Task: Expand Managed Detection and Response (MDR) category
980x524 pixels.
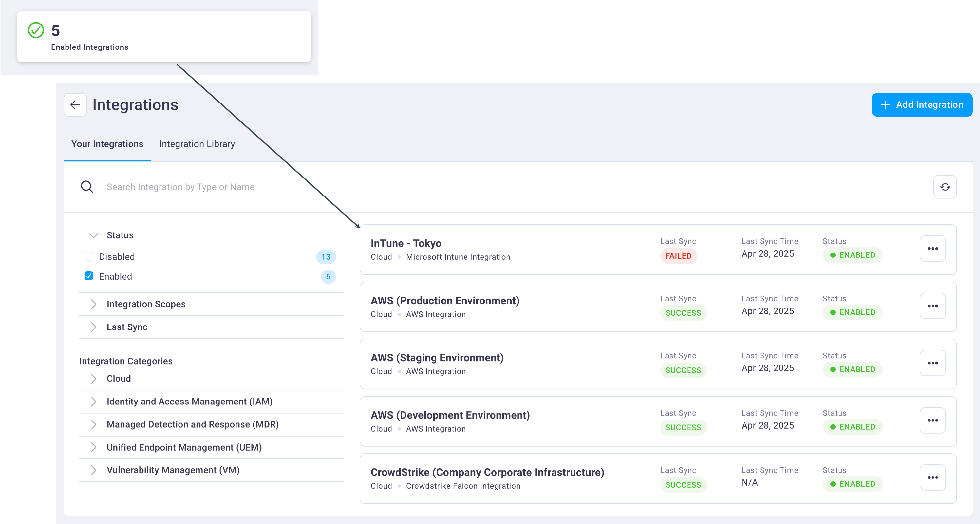Action: pos(94,424)
